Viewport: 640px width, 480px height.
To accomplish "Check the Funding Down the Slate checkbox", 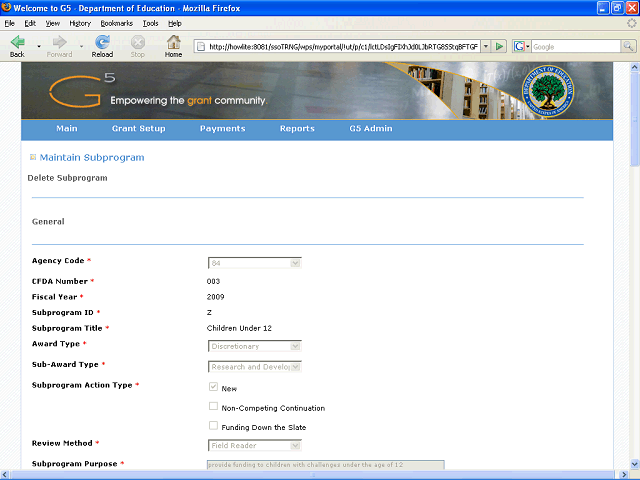I will click(x=213, y=425).
